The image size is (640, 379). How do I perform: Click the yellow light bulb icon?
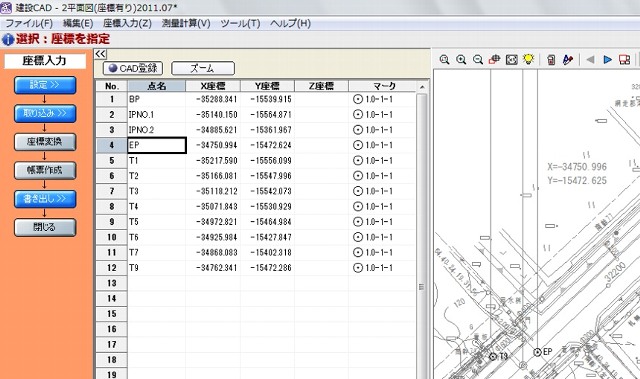pyautogui.click(x=529, y=60)
